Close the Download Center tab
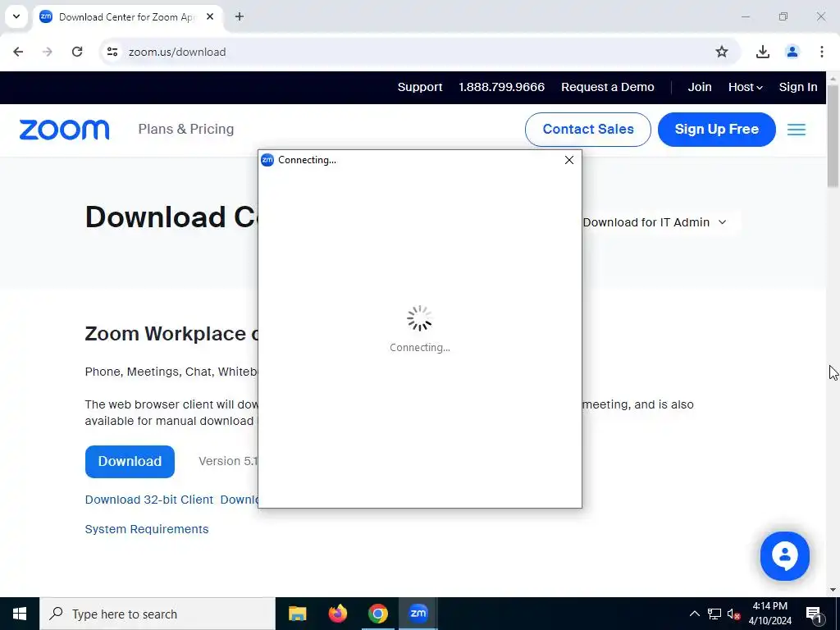The width and height of the screenshot is (840, 630). [210, 16]
